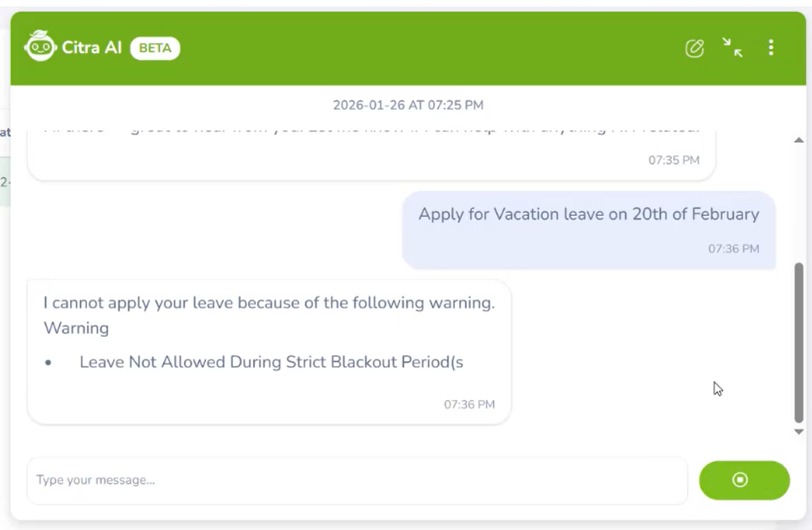
Task: Click the BETA badge next to Citra AI
Action: 154,48
